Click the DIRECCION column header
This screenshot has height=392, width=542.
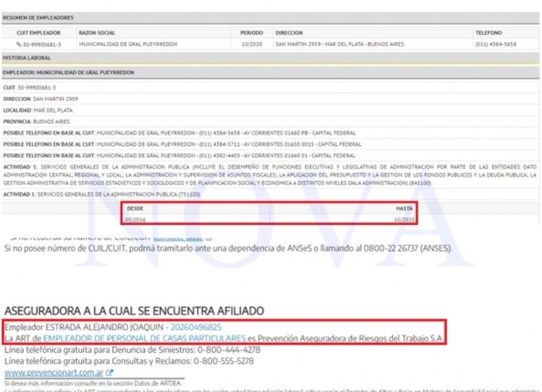click(x=289, y=32)
